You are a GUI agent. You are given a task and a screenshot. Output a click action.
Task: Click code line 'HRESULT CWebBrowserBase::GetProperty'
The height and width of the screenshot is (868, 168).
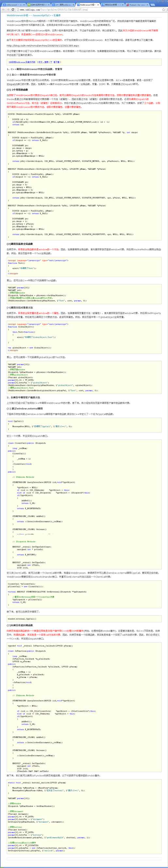[56, 169]
